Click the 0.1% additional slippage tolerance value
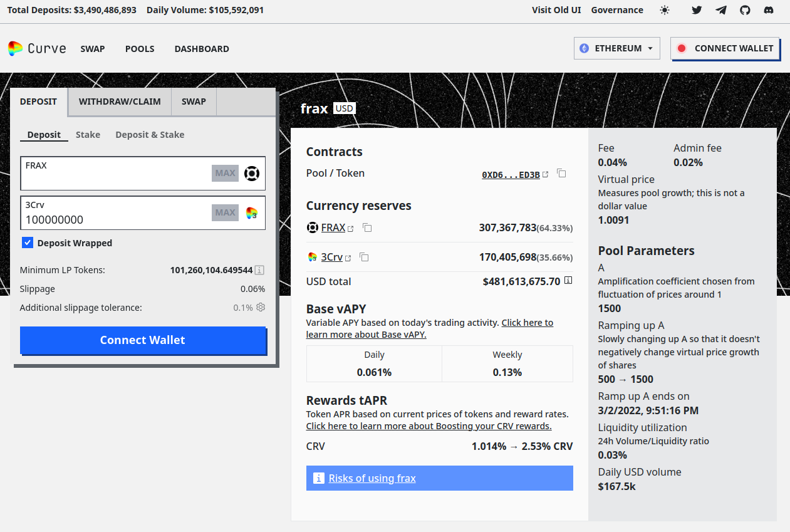The image size is (790, 532). pos(243,308)
